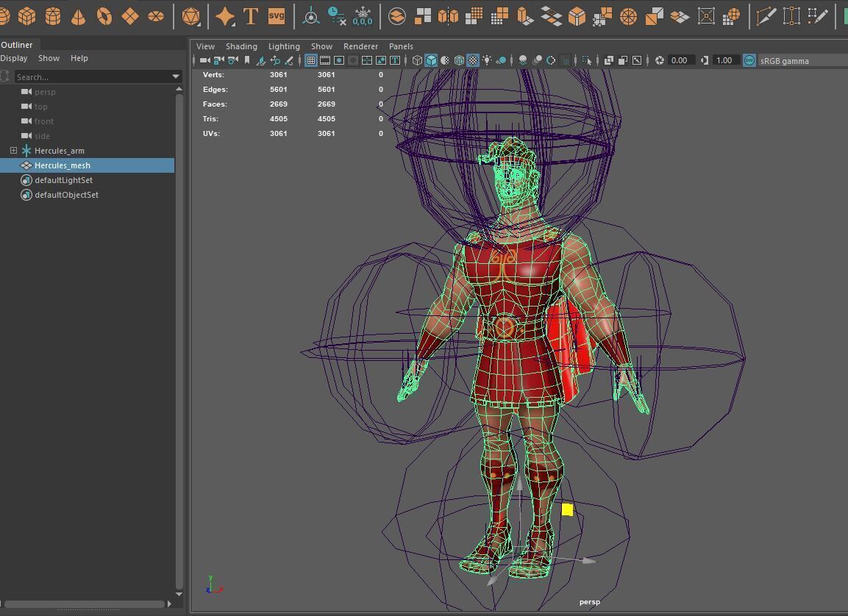Click the Circularize shelf icon
848x616 pixels.
pyautogui.click(x=628, y=17)
